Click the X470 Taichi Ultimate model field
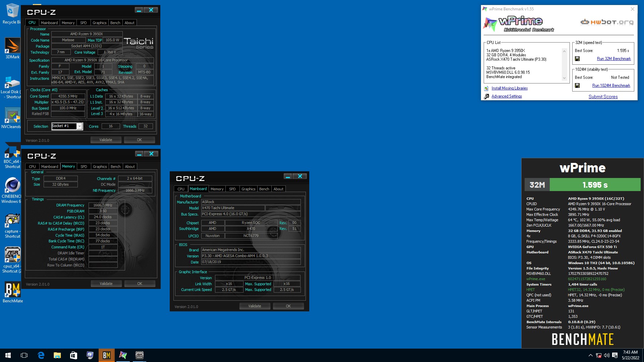Image resolution: width=644 pixels, height=362 pixels. 233,208
